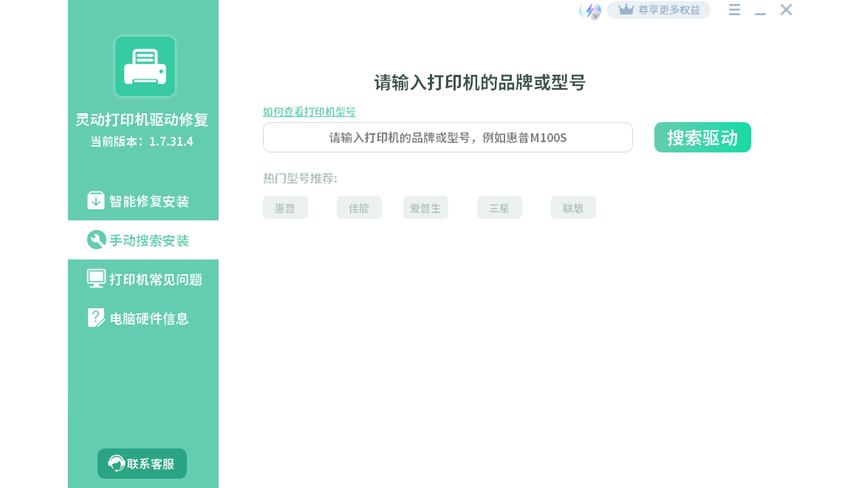Viewport: 868px width, 488px height.
Task: Select the 惠普 hot model tag
Action: pos(285,207)
